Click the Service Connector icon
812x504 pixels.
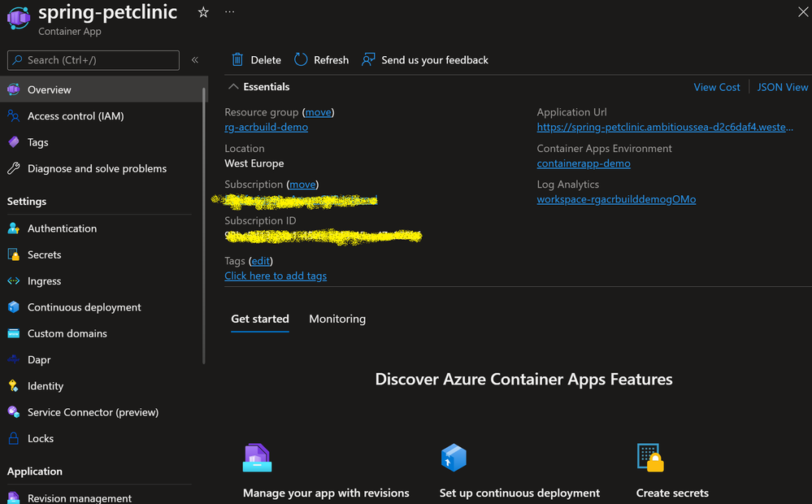click(14, 412)
